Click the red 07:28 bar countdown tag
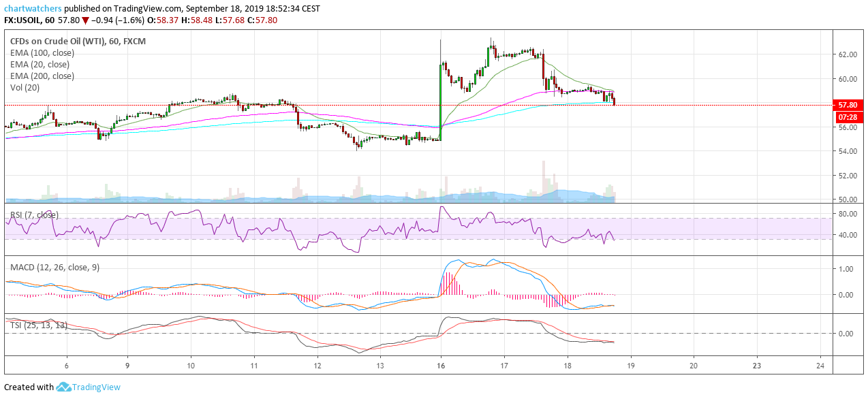 [850, 117]
